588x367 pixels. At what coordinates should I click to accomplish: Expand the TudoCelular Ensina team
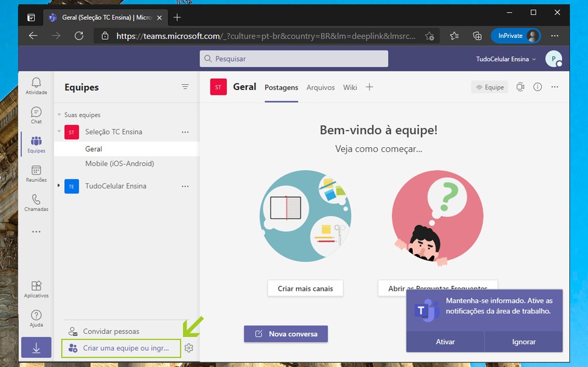(x=59, y=186)
